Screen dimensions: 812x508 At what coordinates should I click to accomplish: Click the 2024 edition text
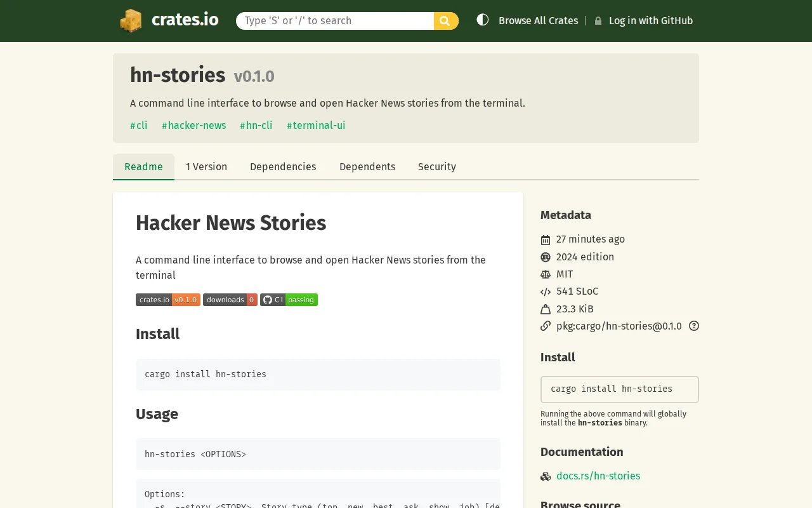point(585,257)
